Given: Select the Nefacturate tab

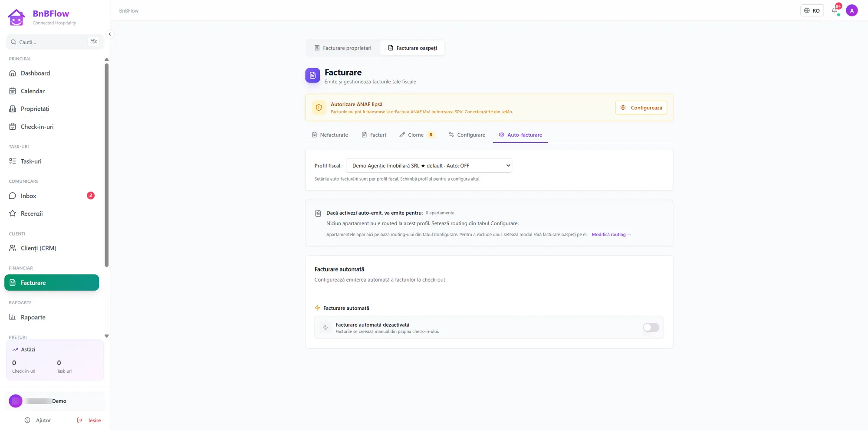Looking at the screenshot, I should click(x=330, y=135).
